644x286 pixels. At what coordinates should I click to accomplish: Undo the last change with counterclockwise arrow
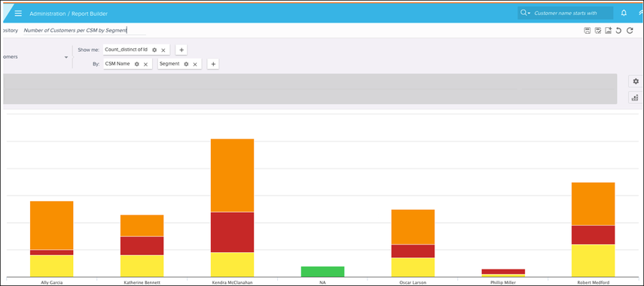[x=618, y=30]
